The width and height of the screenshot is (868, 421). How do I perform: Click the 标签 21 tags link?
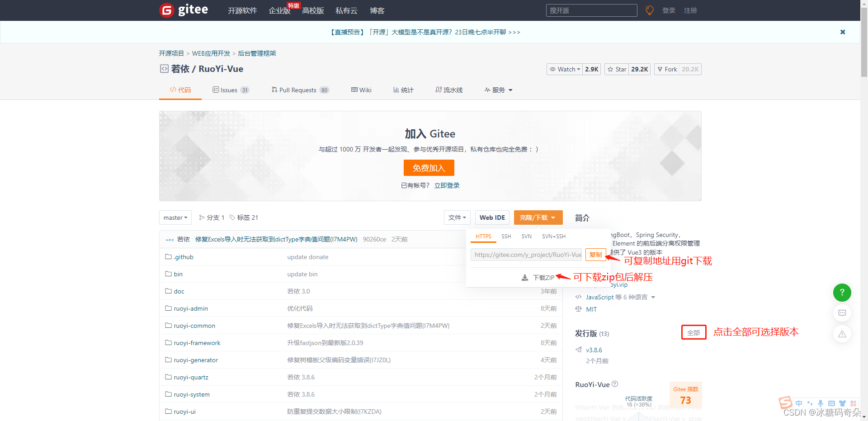pos(244,218)
